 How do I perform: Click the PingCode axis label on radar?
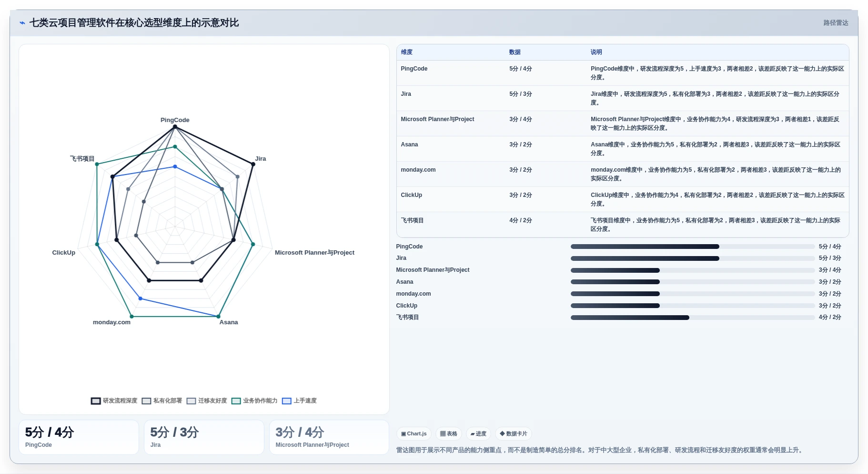[175, 120]
